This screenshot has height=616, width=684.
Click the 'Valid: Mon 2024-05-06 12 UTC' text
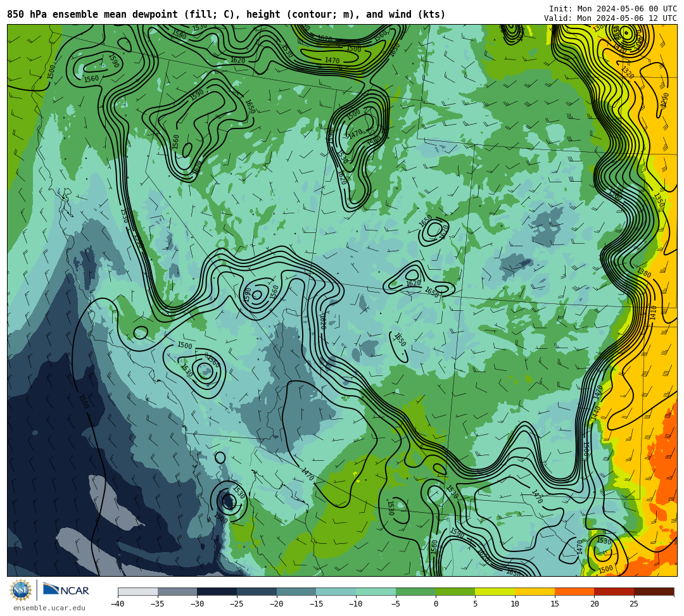[611, 18]
